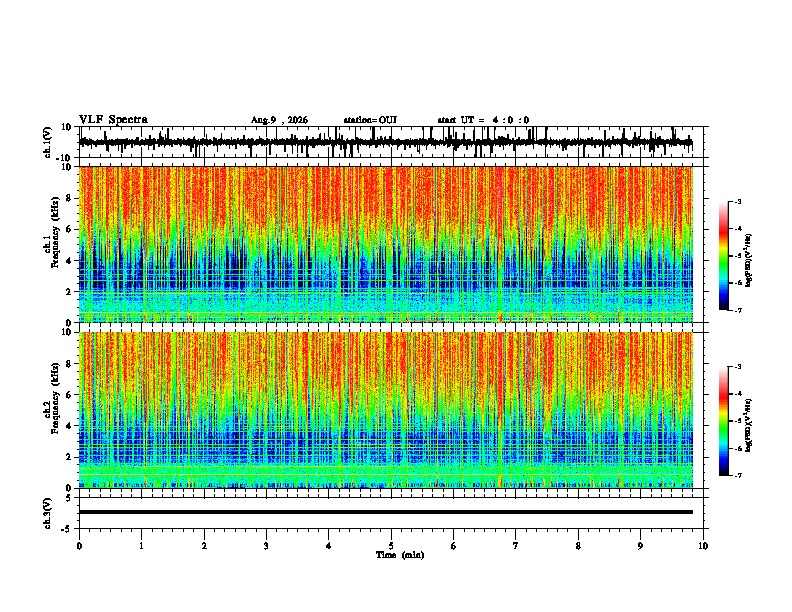Click the "6" kHz tick on ch.2 spectrogram
The height and width of the screenshot is (612, 792).
coord(70,395)
